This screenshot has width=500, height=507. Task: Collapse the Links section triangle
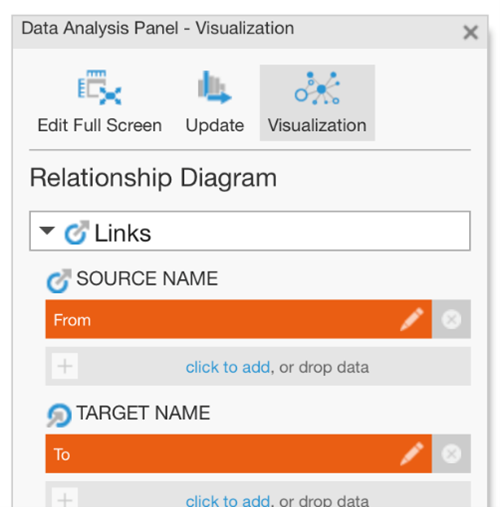(x=47, y=230)
